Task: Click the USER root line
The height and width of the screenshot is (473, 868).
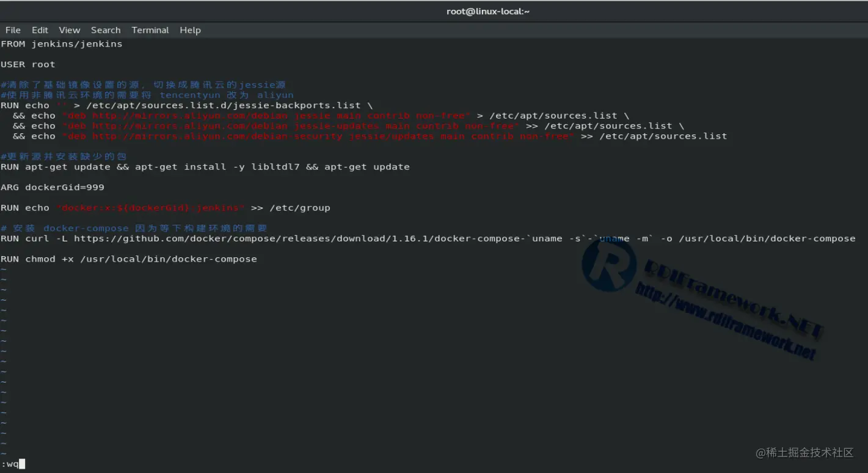Action: (x=27, y=64)
